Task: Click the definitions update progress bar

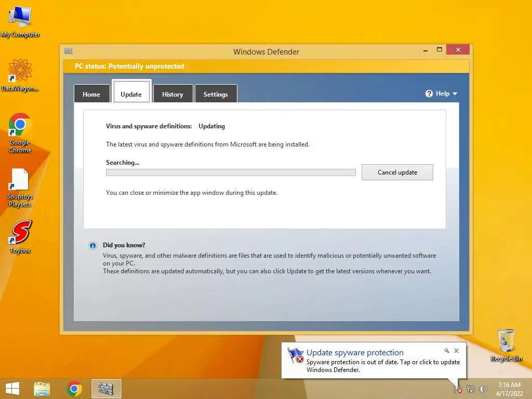Action: coord(231,172)
